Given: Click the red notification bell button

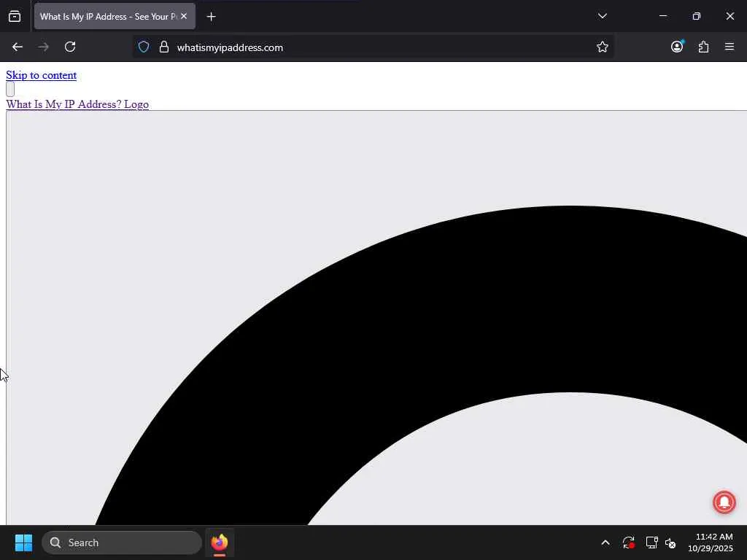Looking at the screenshot, I should [724, 502].
